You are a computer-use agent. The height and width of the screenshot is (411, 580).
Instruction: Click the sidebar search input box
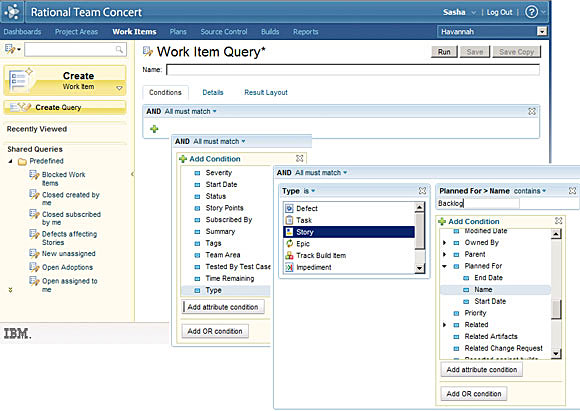click(75, 49)
